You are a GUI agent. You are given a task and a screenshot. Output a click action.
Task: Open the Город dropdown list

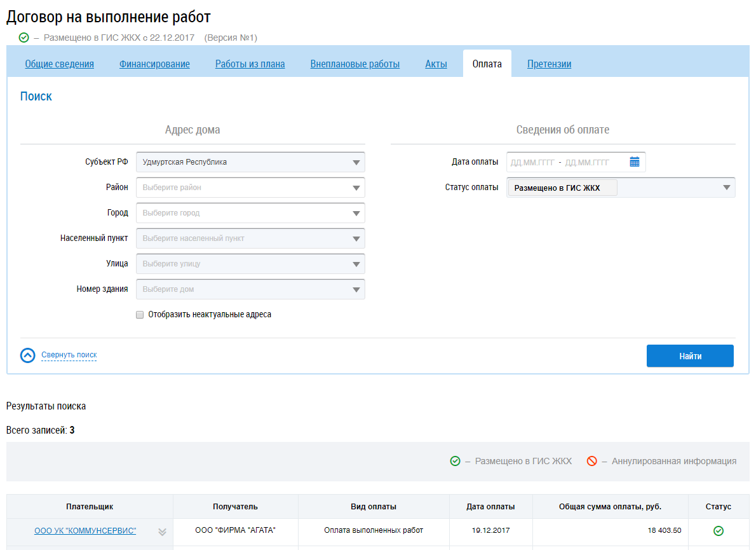click(x=250, y=213)
